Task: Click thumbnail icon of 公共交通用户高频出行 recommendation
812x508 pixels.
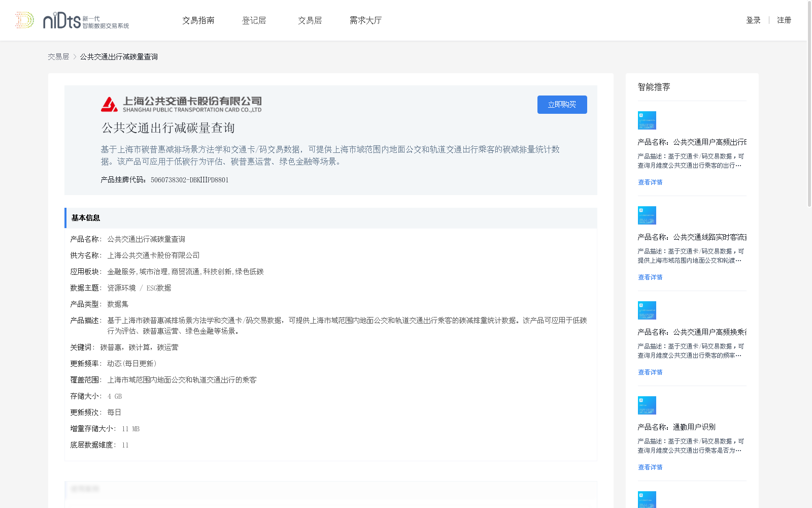Action: (647, 120)
